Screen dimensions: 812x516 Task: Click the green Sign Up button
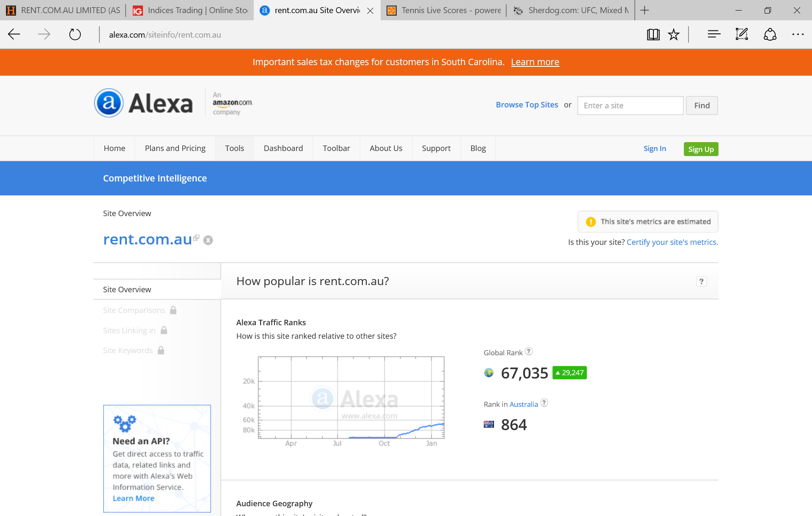pyautogui.click(x=701, y=149)
